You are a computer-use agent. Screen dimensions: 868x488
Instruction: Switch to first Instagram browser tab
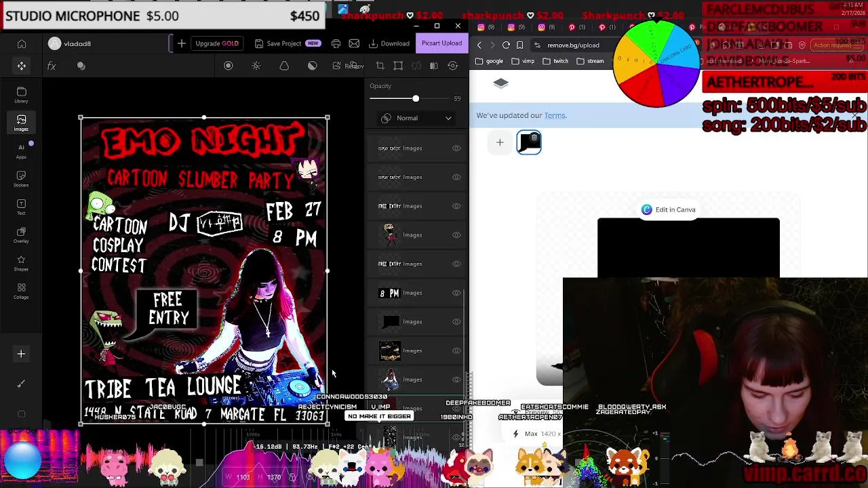tap(485, 27)
